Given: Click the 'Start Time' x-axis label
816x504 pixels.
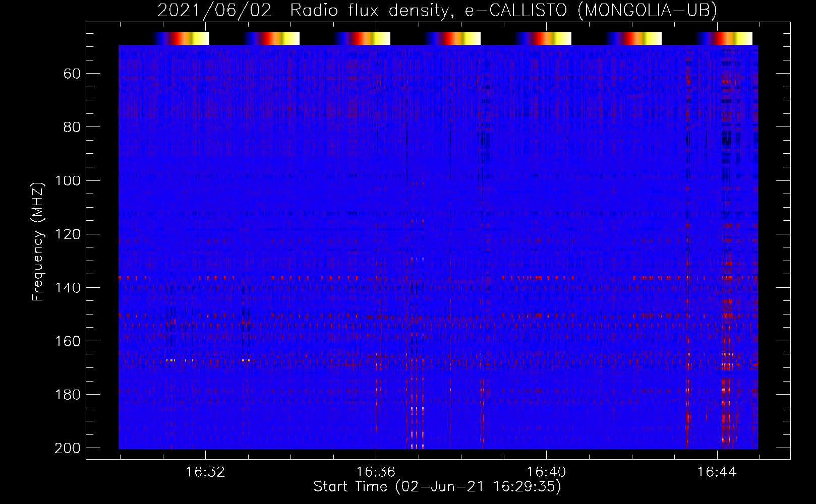Looking at the screenshot, I should coord(437,487).
